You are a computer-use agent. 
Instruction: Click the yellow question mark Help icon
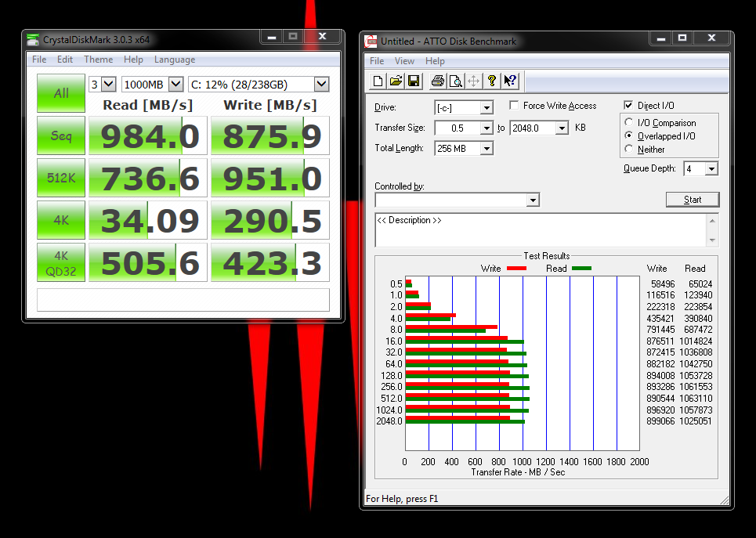point(491,81)
